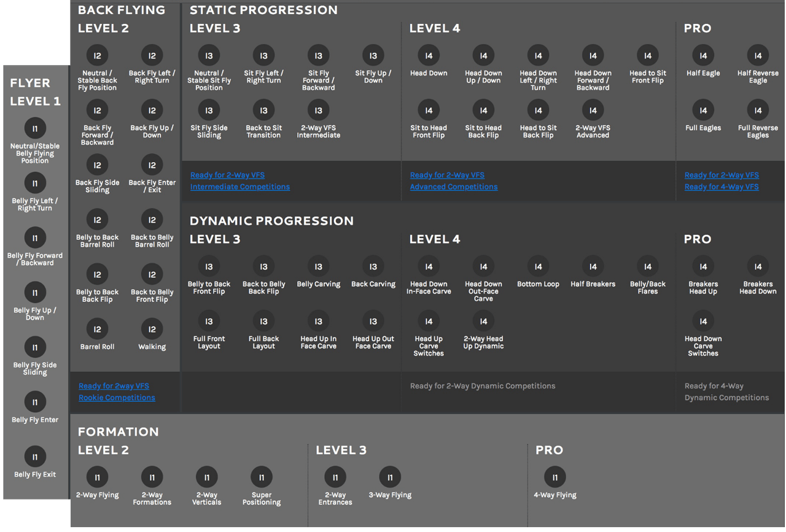Image resolution: width=786 pixels, height=532 pixels.
Task: Open the Advanced Competitions link
Action: click(454, 187)
